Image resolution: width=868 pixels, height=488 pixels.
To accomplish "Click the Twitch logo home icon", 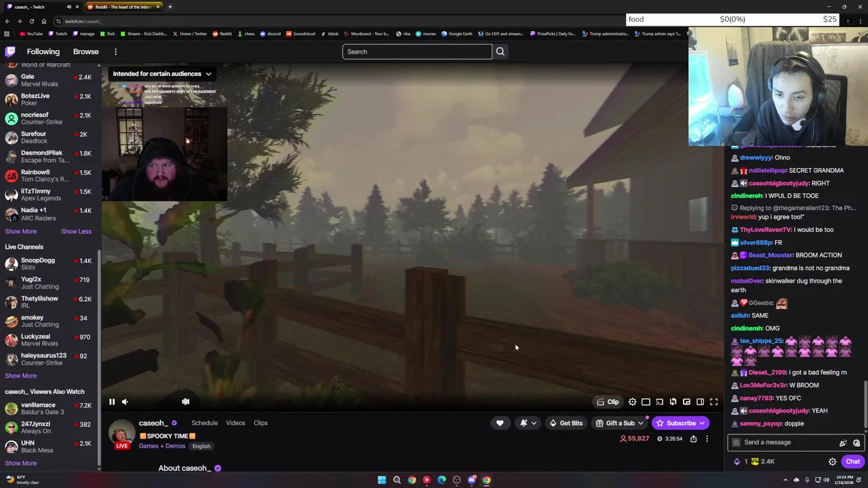I will pos(10,52).
